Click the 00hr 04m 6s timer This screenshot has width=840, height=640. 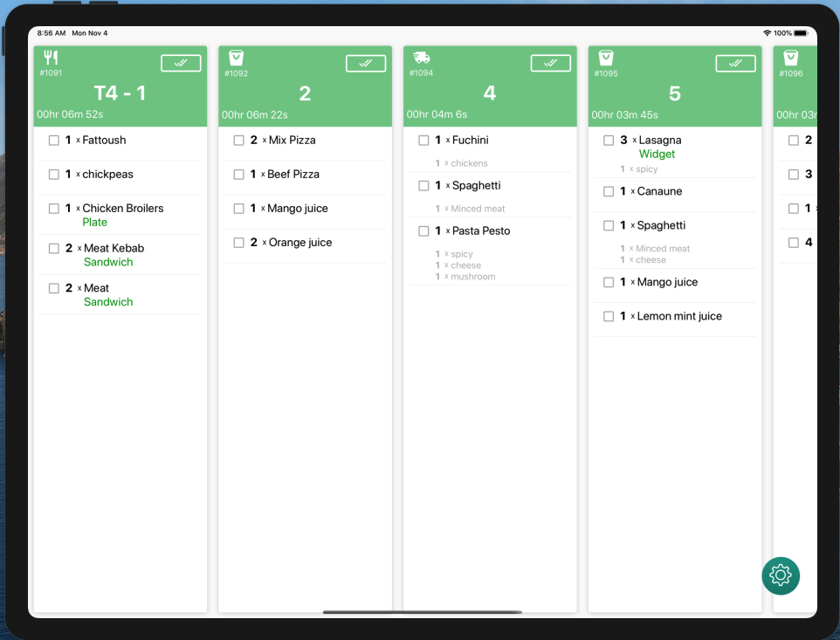click(437, 114)
